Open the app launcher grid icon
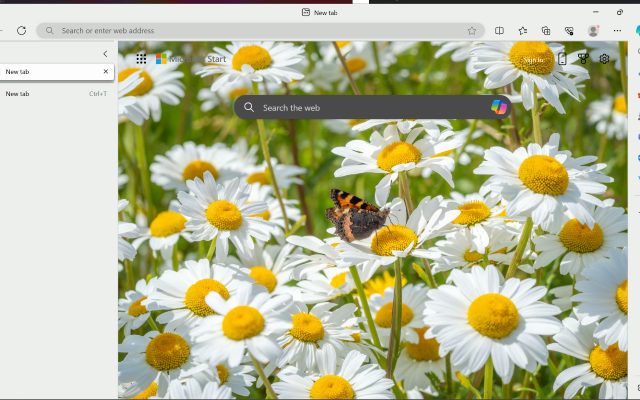This screenshot has width=640, height=400. [141, 59]
